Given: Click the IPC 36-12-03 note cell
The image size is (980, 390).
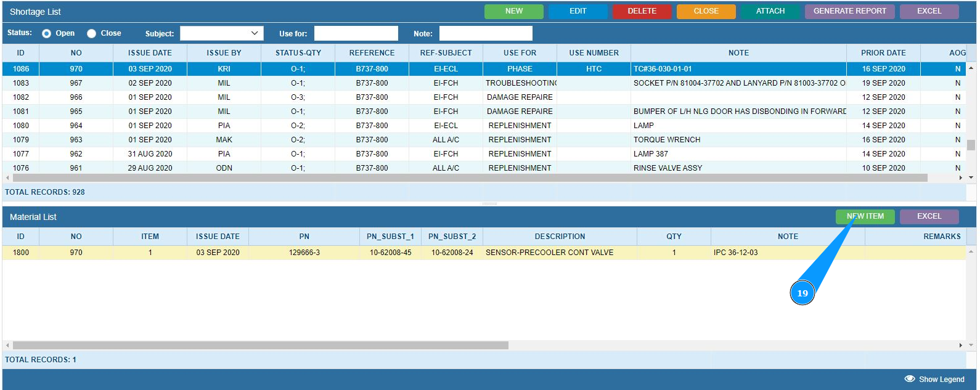Looking at the screenshot, I should coord(788,253).
